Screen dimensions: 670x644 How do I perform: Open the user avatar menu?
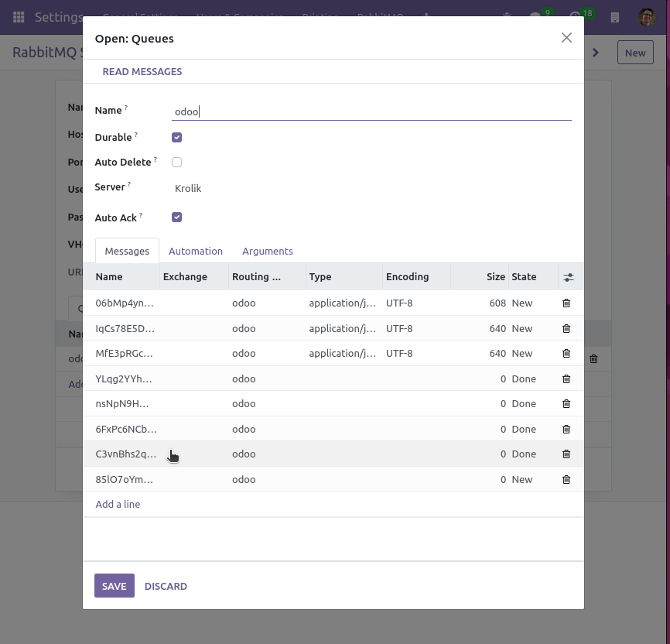coord(647,17)
